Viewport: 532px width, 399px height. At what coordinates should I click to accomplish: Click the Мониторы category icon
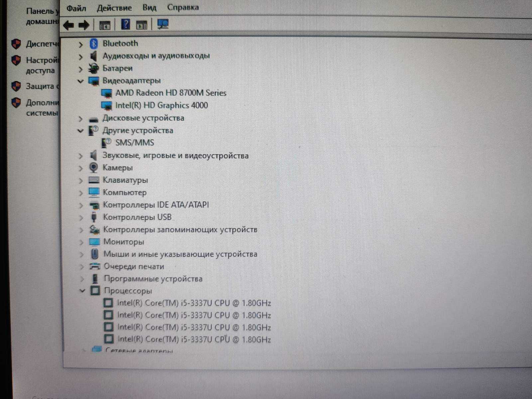[x=94, y=242]
